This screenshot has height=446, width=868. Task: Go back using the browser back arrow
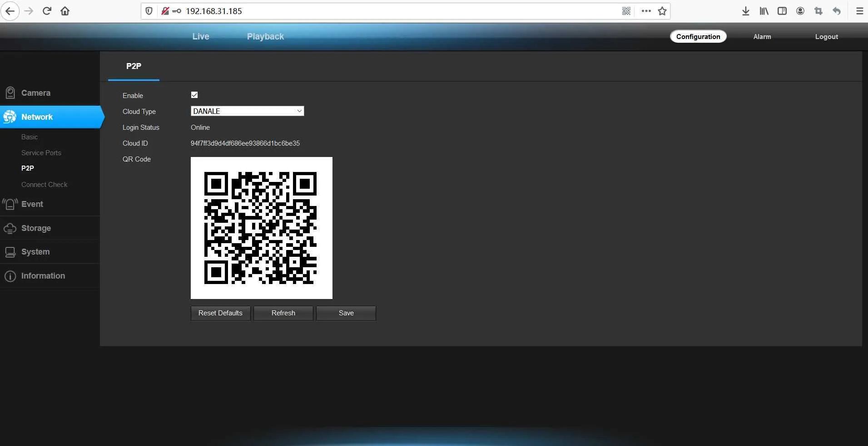(x=10, y=11)
